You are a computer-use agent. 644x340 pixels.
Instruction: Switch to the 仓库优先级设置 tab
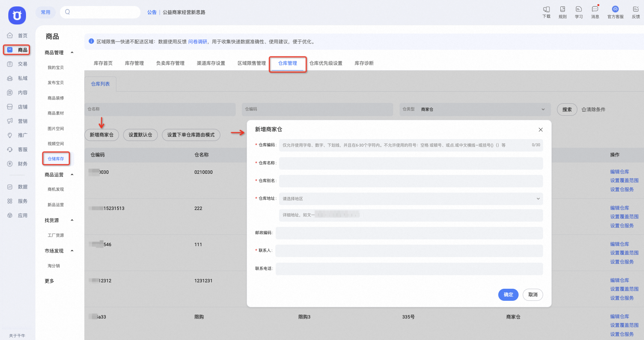326,63
